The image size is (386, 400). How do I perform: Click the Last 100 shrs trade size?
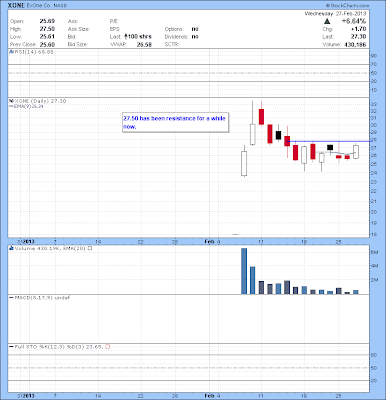(138, 37)
